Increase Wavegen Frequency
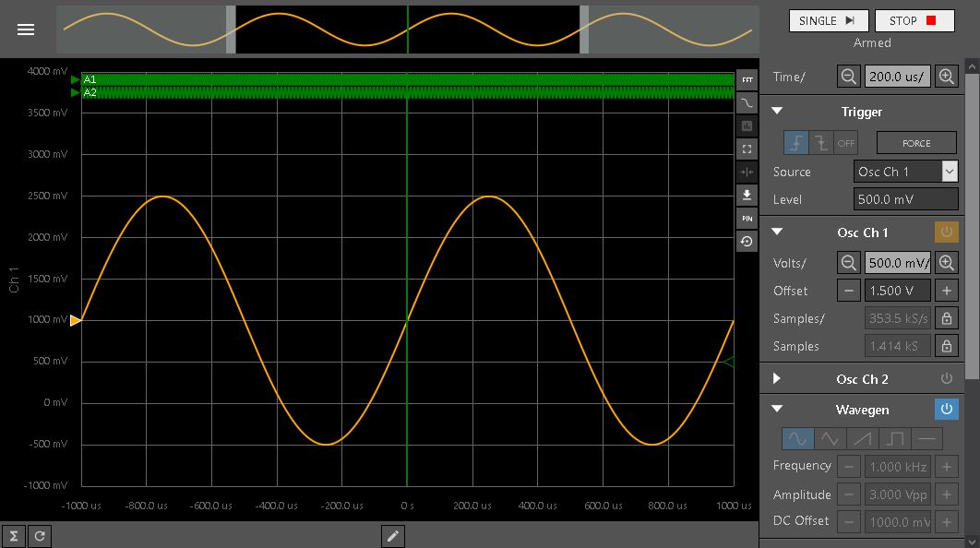Screen dimensions: 980x548 (x=947, y=467)
